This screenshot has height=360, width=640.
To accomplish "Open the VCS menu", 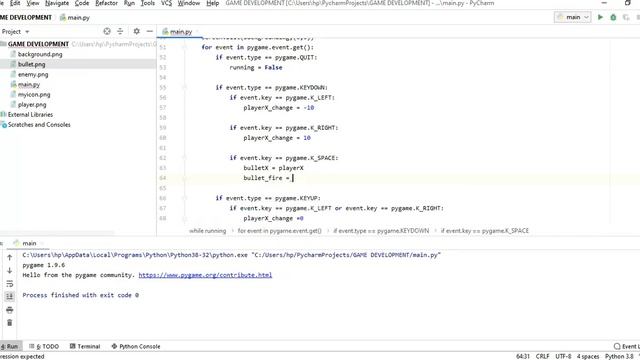I will (166, 3).
